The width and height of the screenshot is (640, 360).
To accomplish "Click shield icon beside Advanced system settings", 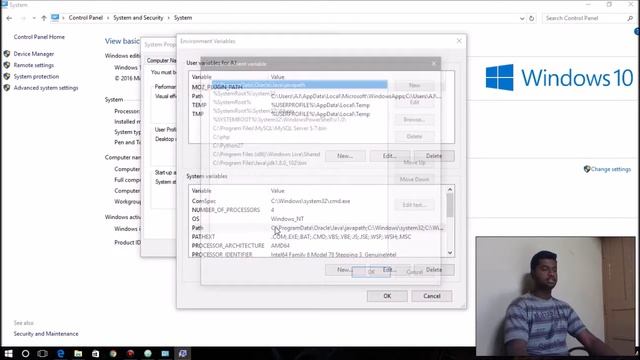I will 7,88.
